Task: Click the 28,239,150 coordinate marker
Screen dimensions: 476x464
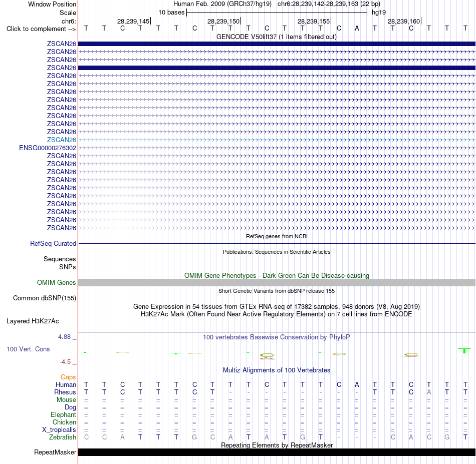Action: (224, 21)
